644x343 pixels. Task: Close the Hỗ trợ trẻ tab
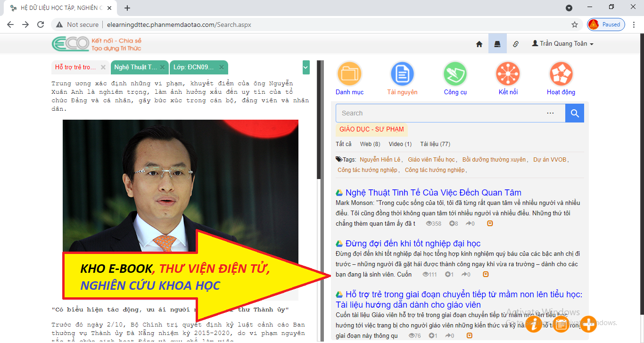click(x=103, y=67)
